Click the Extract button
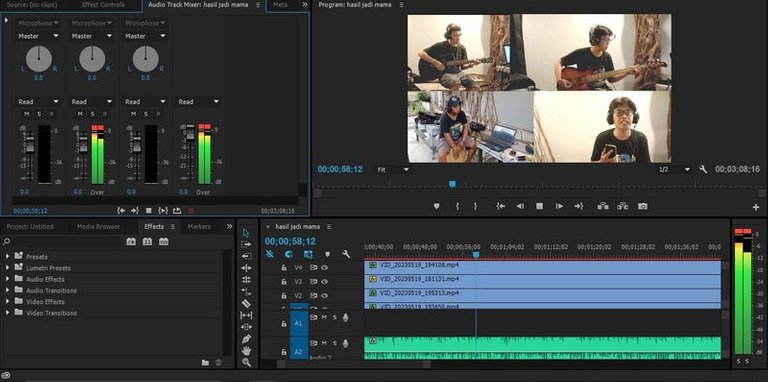This screenshot has height=382, width=768. [x=623, y=206]
